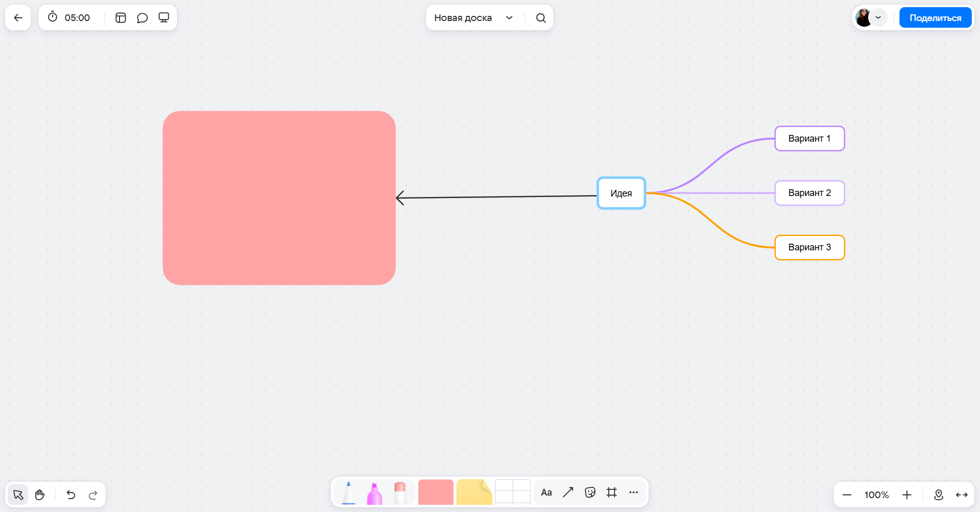The width and height of the screenshot is (980, 512).
Task: Undo the last action
Action: (x=71, y=495)
